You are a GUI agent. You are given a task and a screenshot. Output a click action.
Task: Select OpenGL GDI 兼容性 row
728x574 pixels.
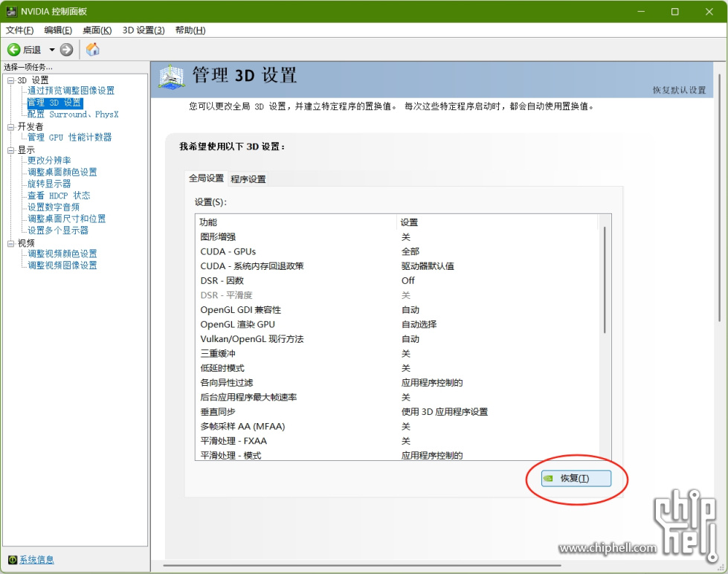pos(397,310)
